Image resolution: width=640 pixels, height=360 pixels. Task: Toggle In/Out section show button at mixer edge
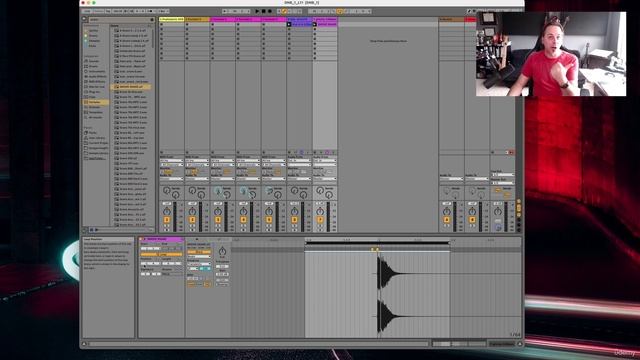pyautogui.click(x=519, y=201)
